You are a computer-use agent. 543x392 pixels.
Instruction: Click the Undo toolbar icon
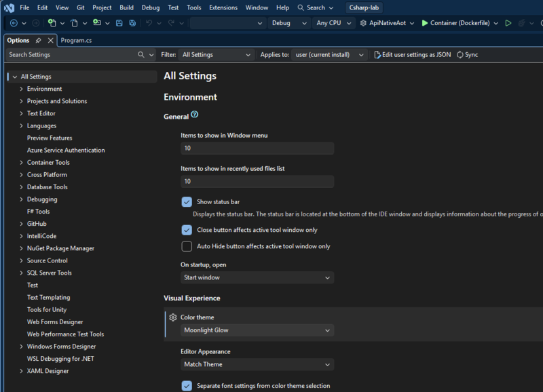149,23
